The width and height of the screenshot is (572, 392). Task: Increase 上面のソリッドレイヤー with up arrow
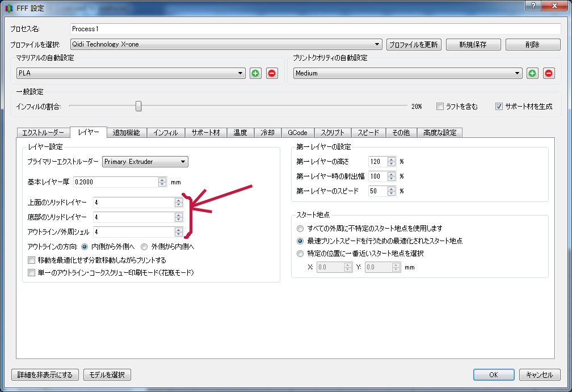coord(179,200)
